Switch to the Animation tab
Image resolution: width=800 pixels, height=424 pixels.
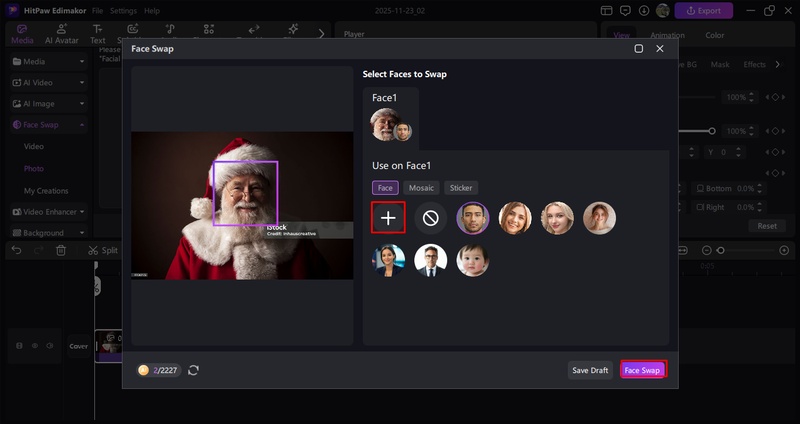pos(667,35)
